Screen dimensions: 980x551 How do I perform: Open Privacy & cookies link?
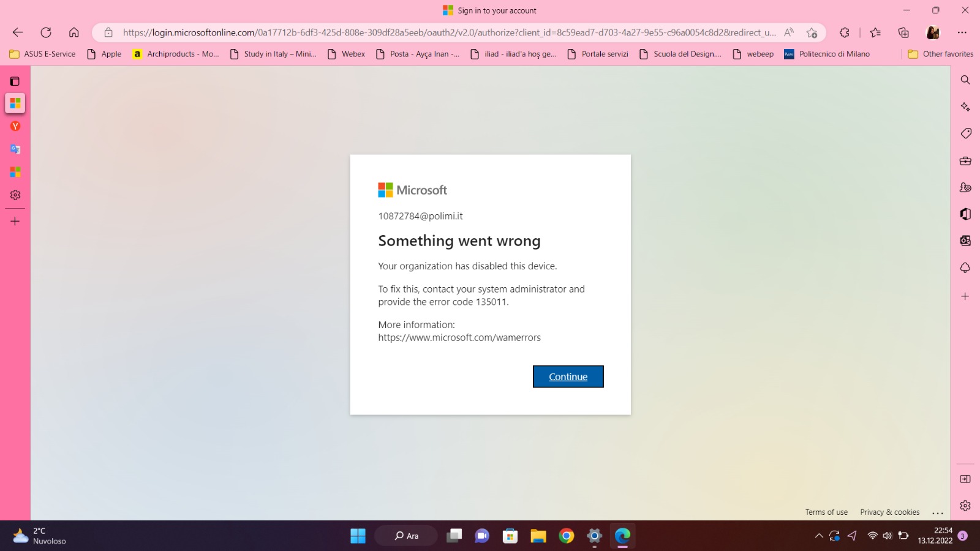coord(889,512)
